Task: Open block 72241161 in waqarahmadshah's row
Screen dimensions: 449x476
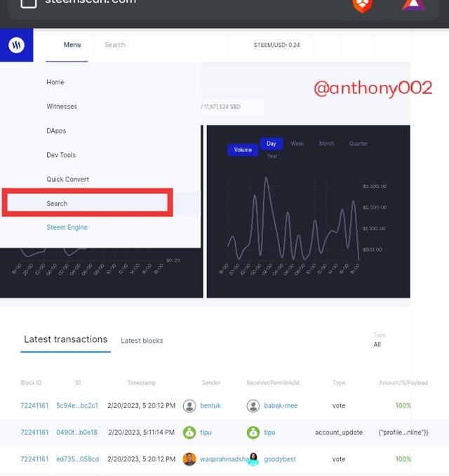Action: [x=34, y=459]
